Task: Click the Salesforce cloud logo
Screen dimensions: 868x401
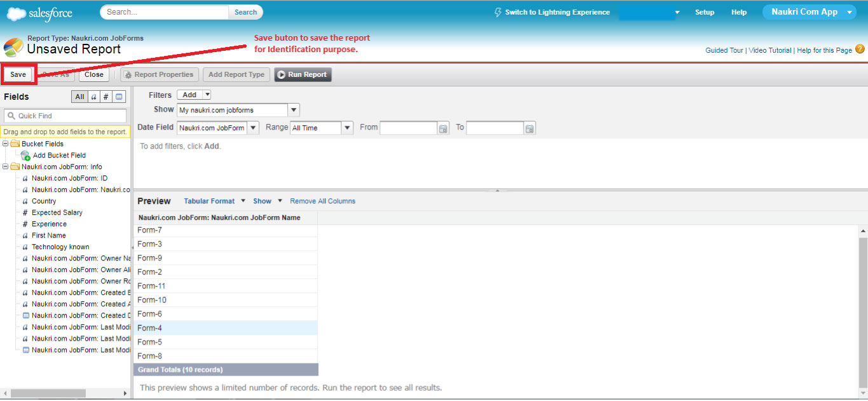Action: 16,11
